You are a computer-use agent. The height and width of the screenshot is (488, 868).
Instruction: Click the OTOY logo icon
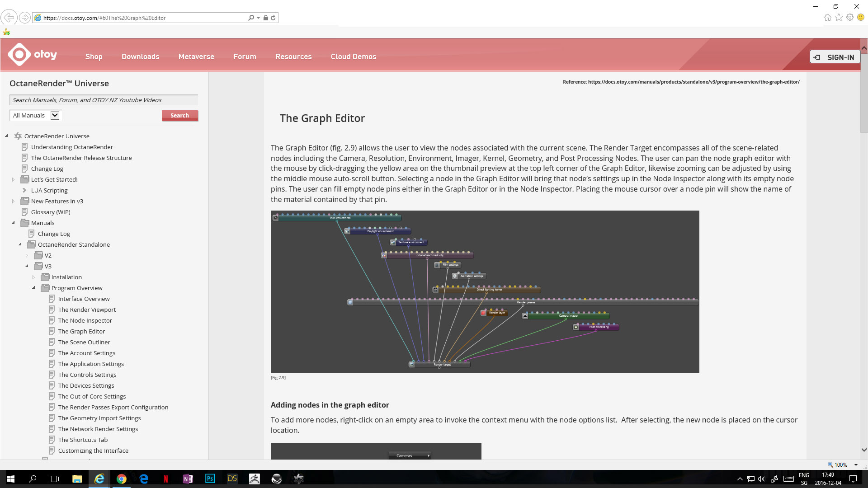coord(19,55)
